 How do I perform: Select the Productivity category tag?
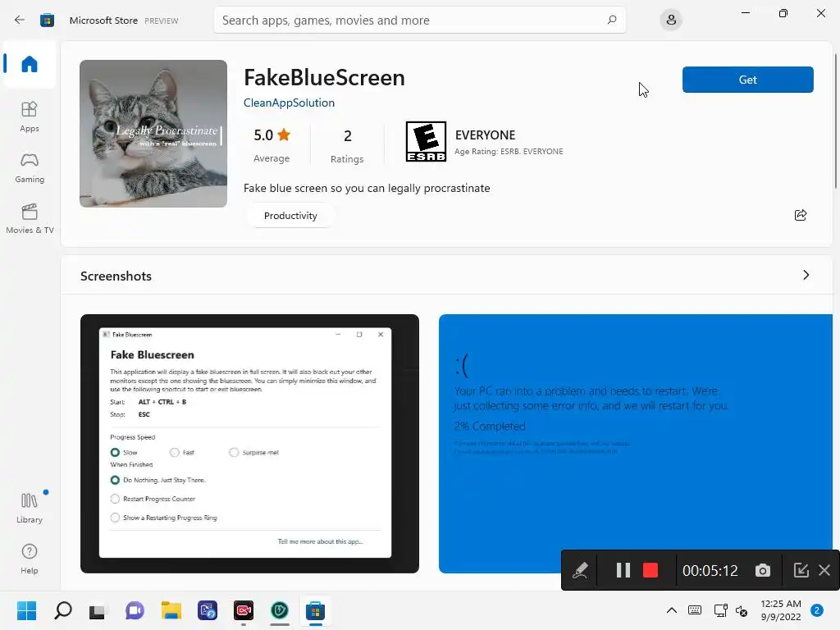click(290, 216)
